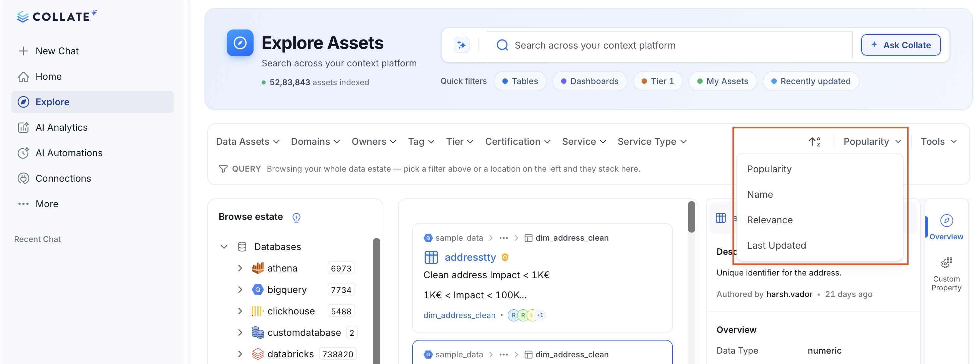Open the addresstty asset link
Viewport: 980px width, 364px height.
pos(470,257)
